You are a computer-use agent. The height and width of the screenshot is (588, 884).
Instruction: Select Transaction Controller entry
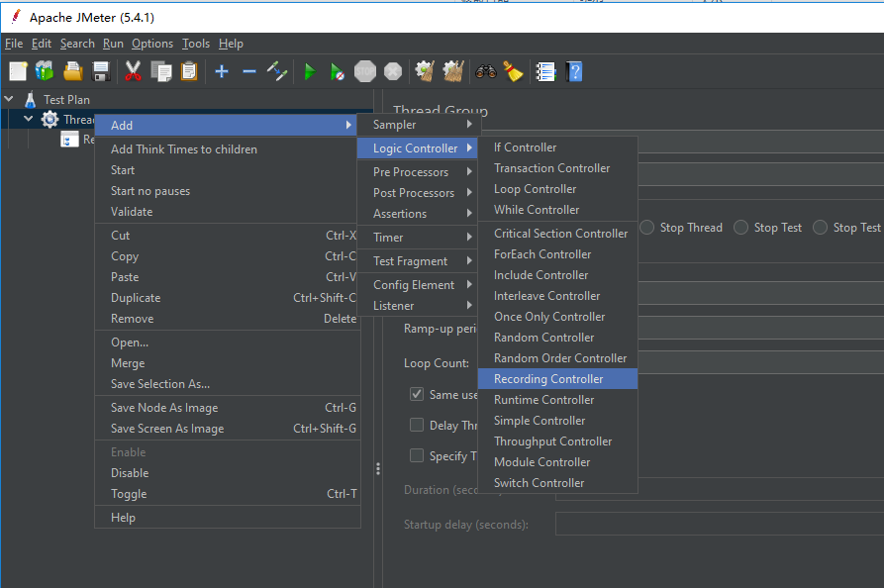click(x=557, y=168)
